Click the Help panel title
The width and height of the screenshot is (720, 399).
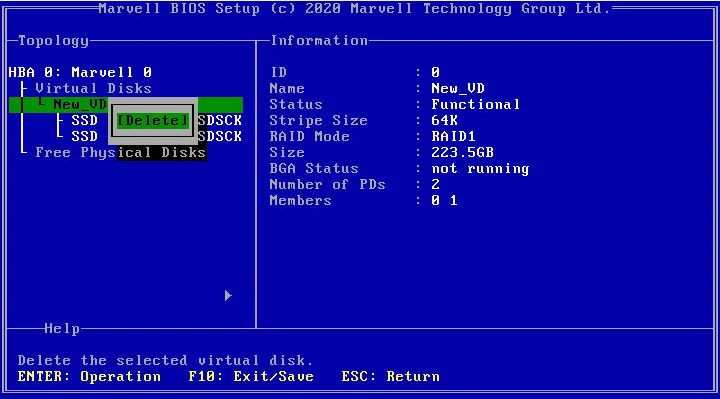click(62, 329)
